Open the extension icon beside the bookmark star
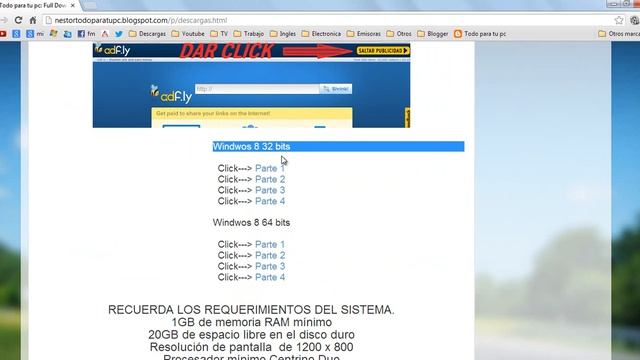Image resolution: width=640 pixels, height=360 pixels. [x=634, y=20]
